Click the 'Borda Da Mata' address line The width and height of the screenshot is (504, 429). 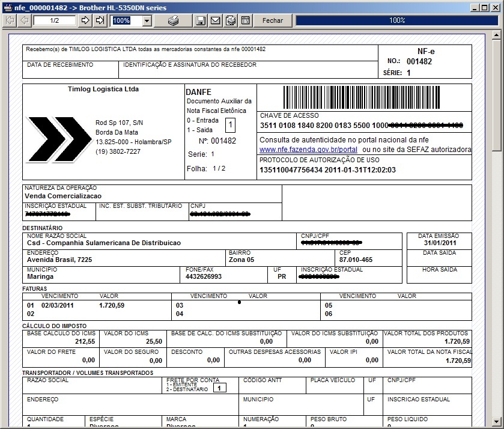tap(117, 132)
